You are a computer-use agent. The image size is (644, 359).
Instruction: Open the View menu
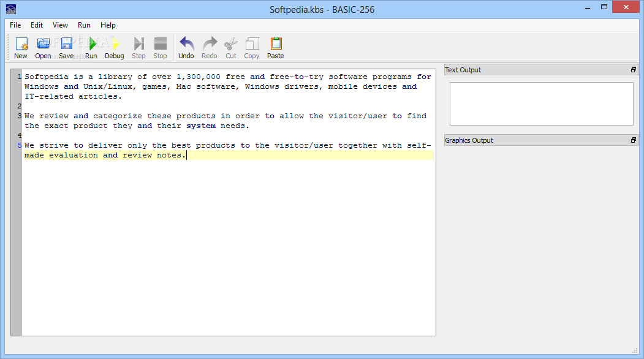(x=60, y=25)
